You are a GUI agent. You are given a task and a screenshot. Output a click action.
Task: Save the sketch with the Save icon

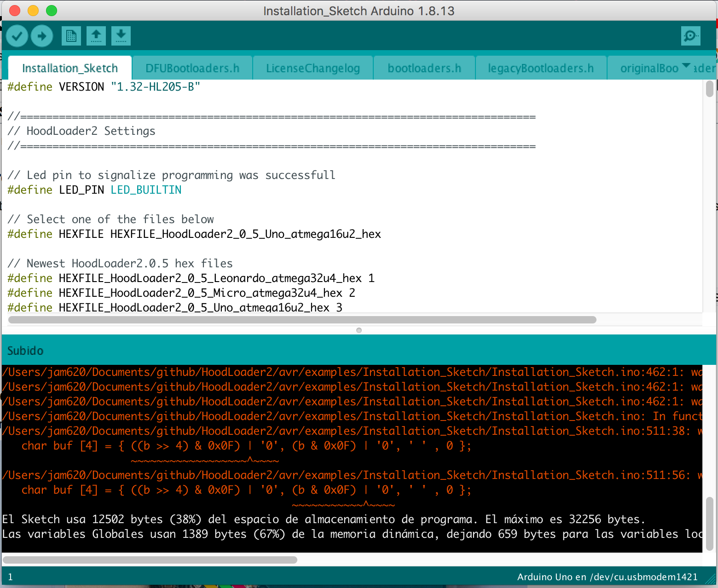click(121, 36)
